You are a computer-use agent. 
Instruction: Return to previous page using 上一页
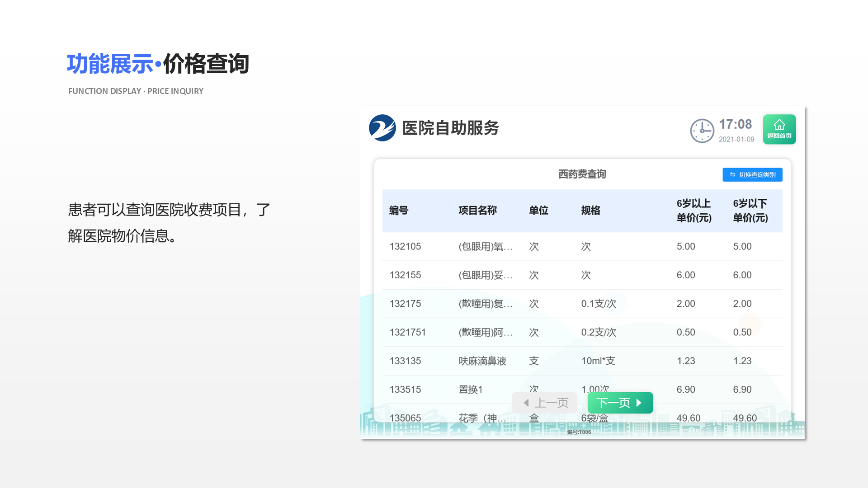click(544, 403)
